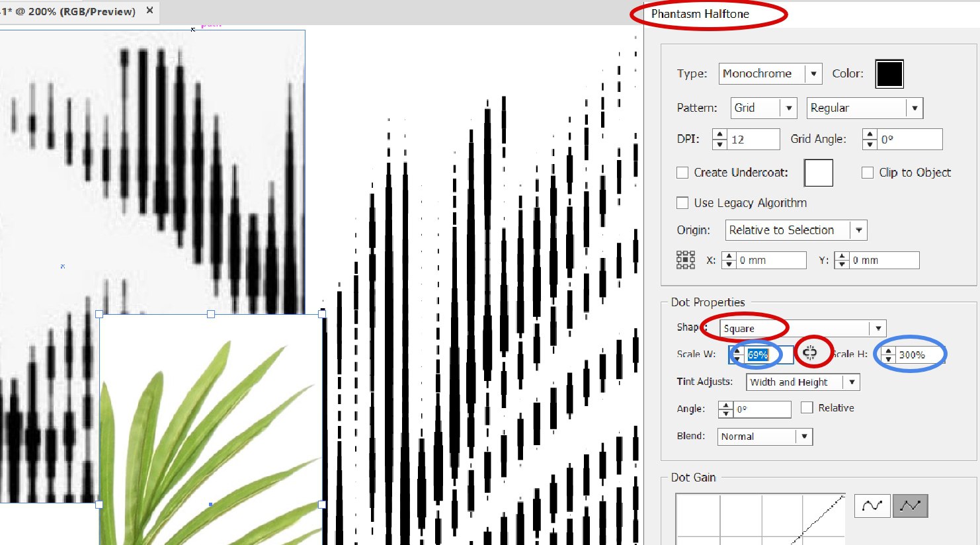Click the white undercoat color swatch
Screen dimensions: 980x545
818,173
